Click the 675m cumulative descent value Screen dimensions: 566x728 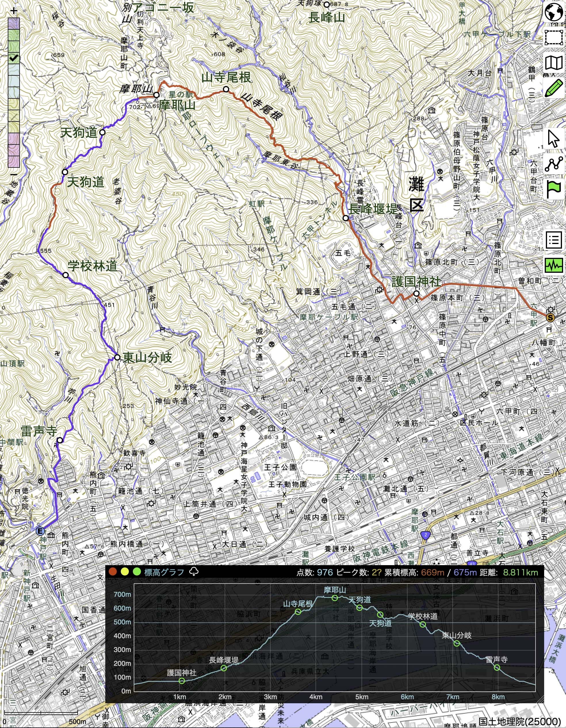click(x=465, y=572)
